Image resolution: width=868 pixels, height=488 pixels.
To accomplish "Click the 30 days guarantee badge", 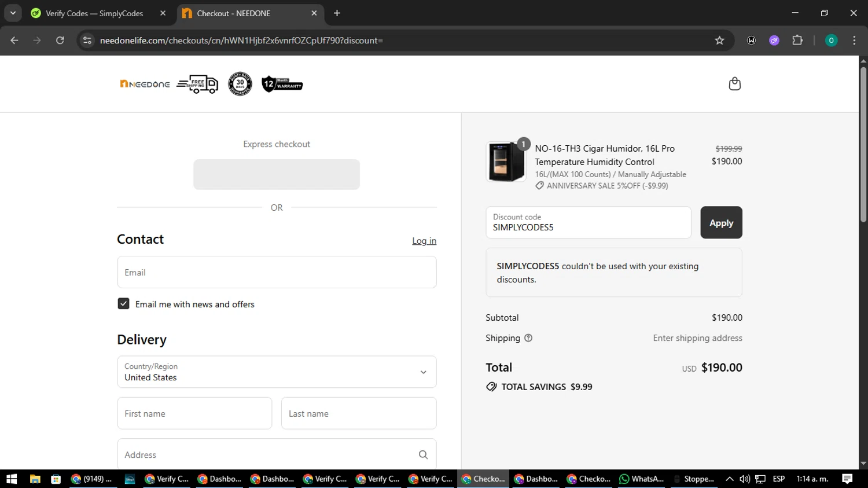I will [240, 84].
